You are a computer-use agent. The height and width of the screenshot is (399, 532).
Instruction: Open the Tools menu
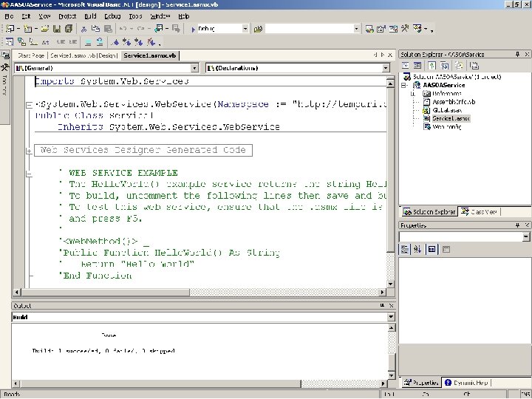click(x=135, y=16)
